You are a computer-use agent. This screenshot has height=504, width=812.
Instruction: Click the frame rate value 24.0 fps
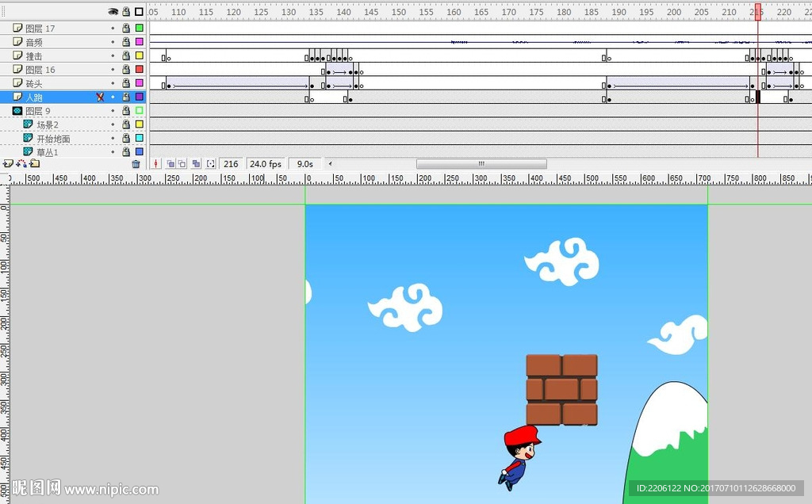tap(266, 163)
